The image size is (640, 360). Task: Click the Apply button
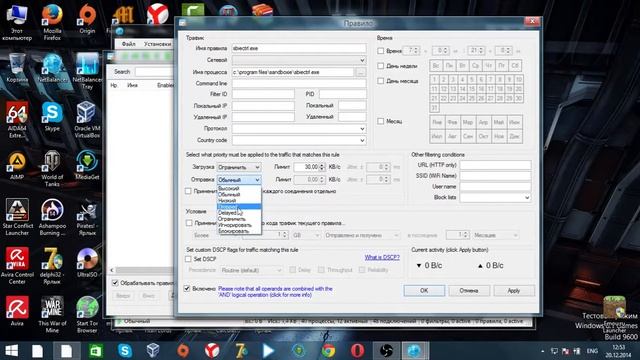coord(514,291)
